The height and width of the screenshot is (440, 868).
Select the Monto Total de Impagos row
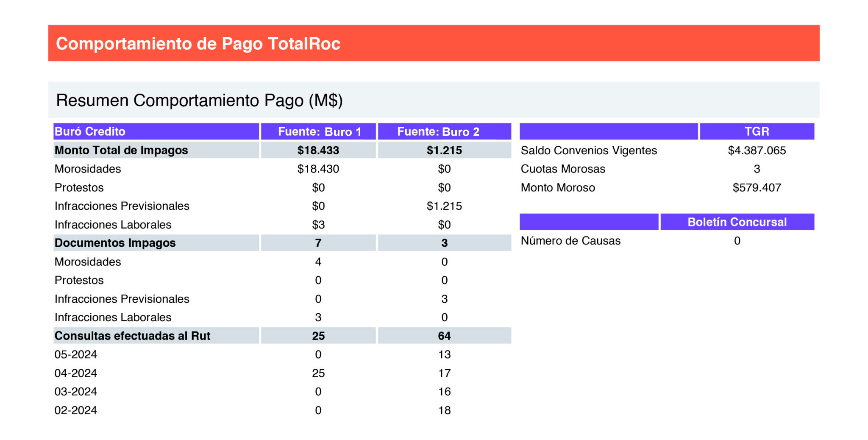click(282, 150)
